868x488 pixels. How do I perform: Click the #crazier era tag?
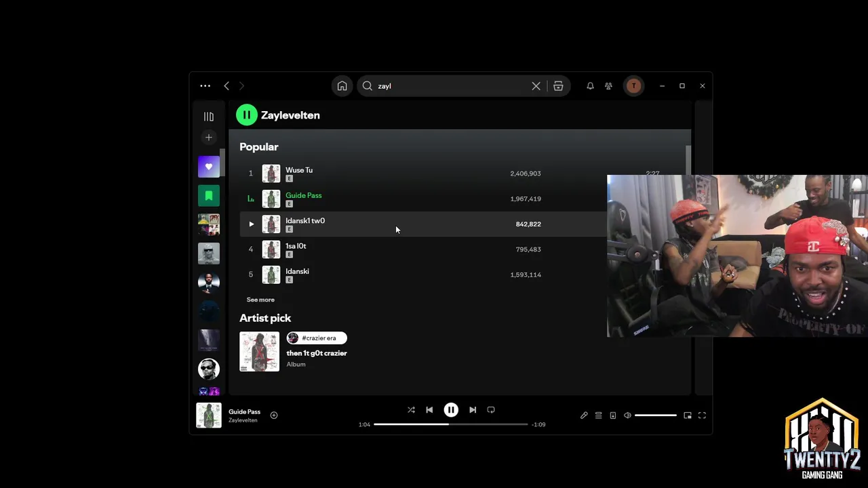coord(317,338)
